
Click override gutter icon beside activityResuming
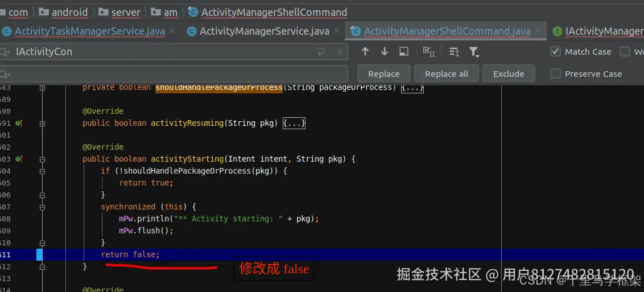[x=18, y=123]
